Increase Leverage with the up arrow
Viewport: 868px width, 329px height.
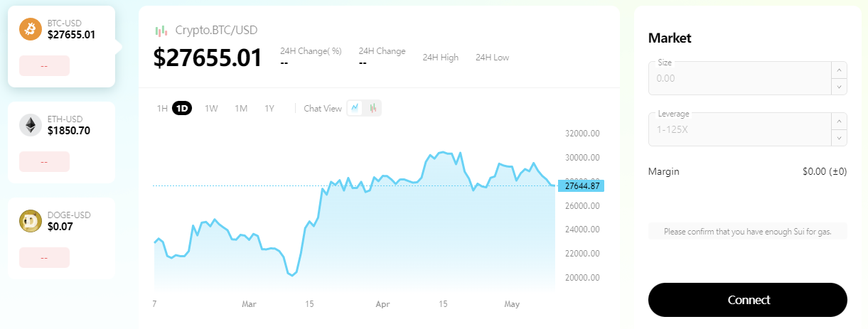[839, 121]
